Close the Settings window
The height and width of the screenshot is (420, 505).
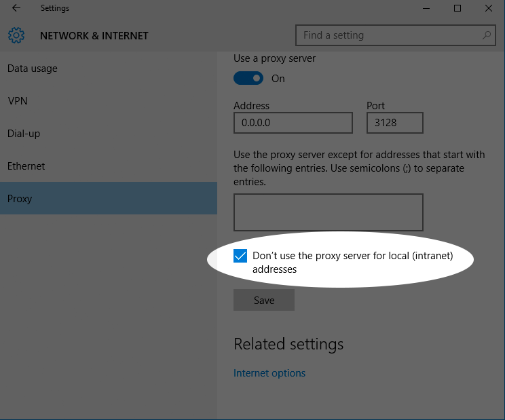(x=489, y=8)
